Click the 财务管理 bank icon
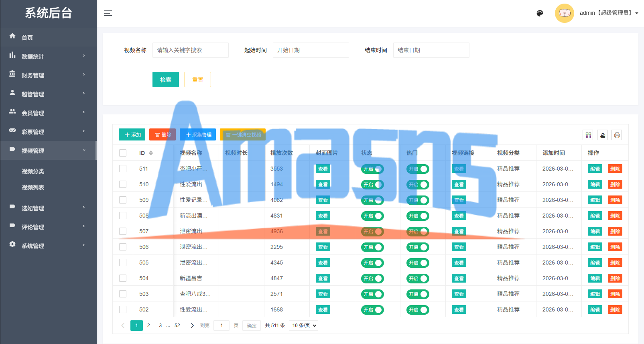Image resolution: width=644 pixels, height=344 pixels. 12,74
